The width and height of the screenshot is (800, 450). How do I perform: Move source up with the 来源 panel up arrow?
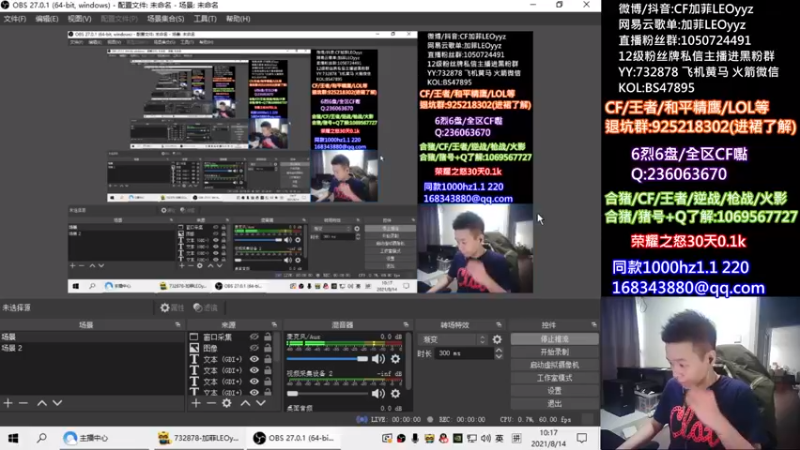[x=245, y=403]
